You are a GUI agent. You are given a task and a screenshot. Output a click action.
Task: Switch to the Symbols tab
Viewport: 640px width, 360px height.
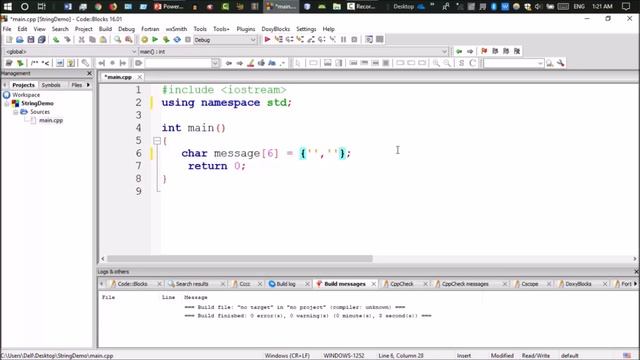pos(51,85)
